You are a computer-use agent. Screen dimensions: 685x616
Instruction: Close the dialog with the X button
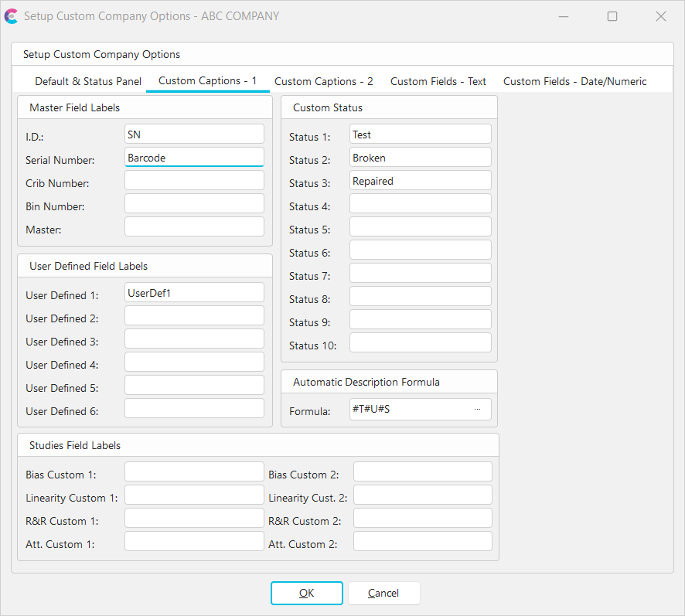point(660,16)
